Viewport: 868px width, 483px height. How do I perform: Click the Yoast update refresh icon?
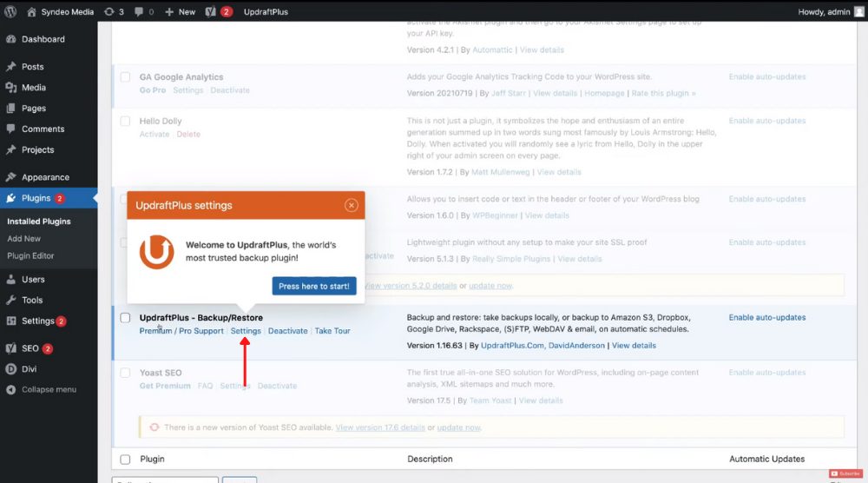(x=155, y=427)
